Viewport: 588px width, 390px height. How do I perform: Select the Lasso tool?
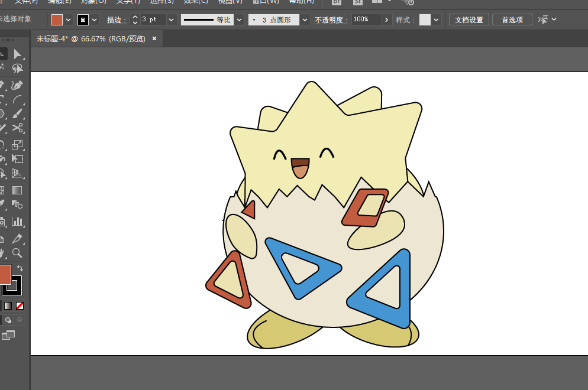17,69
